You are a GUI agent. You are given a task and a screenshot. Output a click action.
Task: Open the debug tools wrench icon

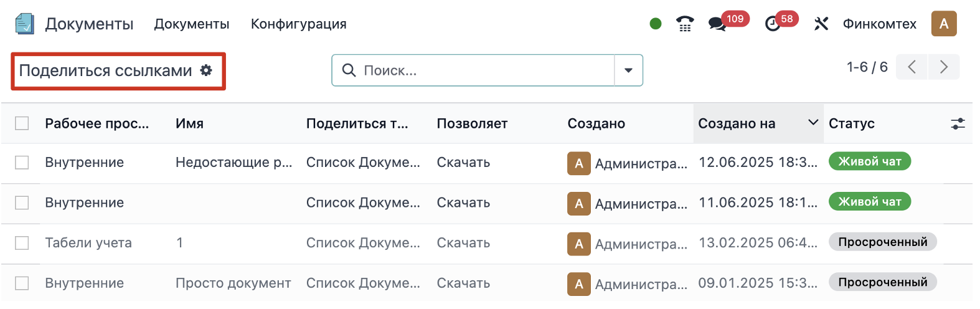821,24
